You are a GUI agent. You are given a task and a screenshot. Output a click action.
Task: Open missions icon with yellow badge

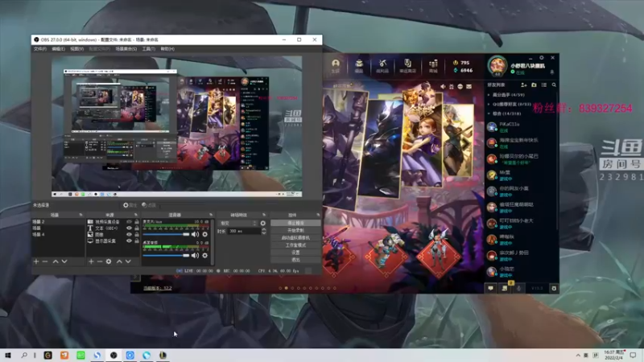(x=505, y=288)
